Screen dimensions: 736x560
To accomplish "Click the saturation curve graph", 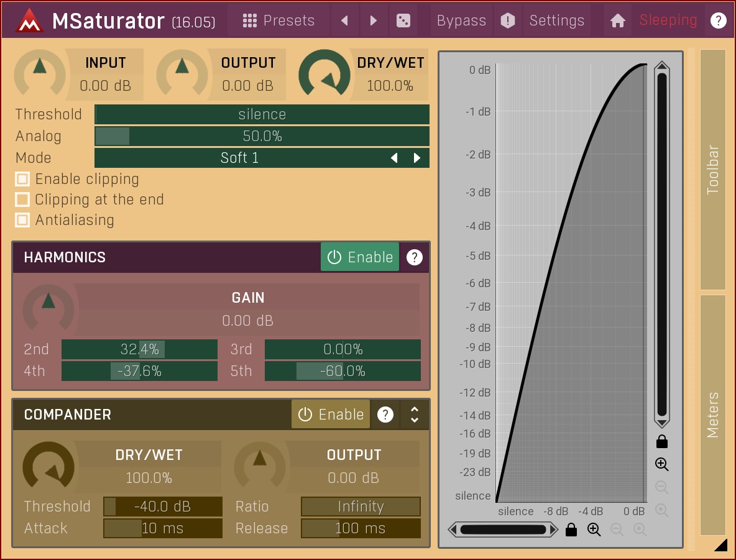I will 571,283.
